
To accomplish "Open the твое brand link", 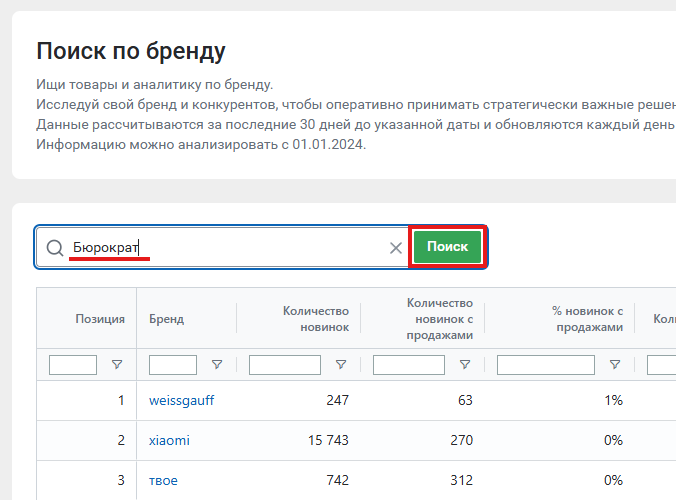I will pyautogui.click(x=163, y=481).
